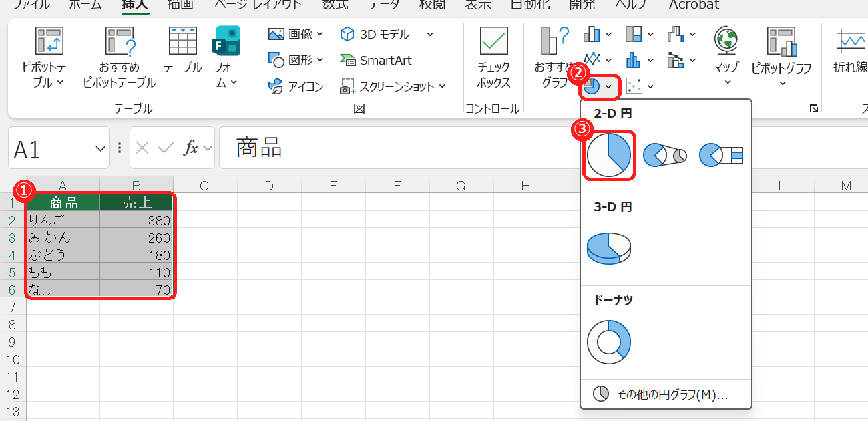Select cell containing りんご
This screenshot has width=868, height=421.
pos(63,220)
